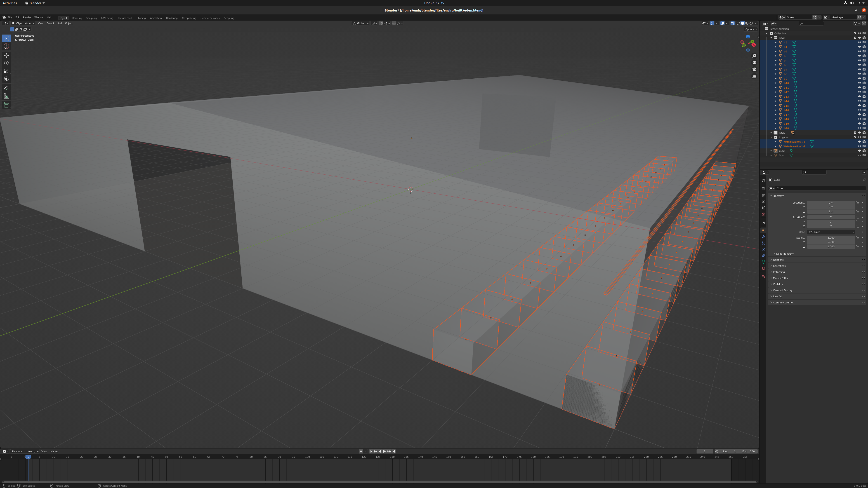Collapse the Irrigation collection
868x488 pixels.
771,137
